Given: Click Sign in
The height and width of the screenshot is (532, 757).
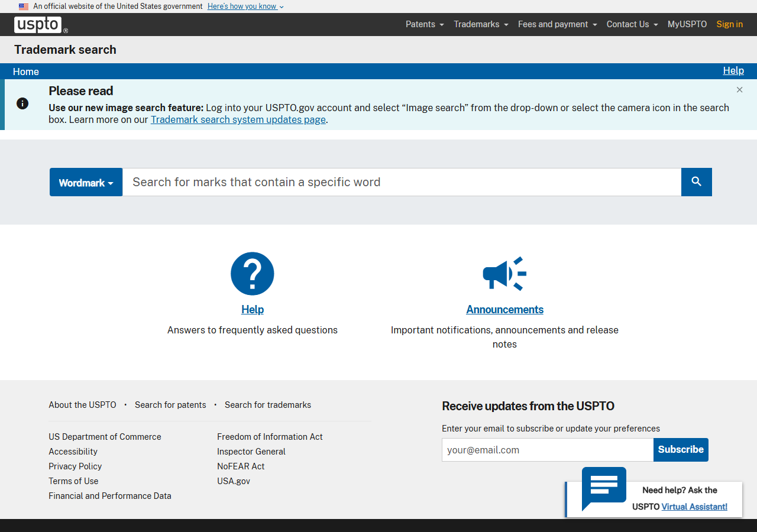Looking at the screenshot, I should coord(729,24).
